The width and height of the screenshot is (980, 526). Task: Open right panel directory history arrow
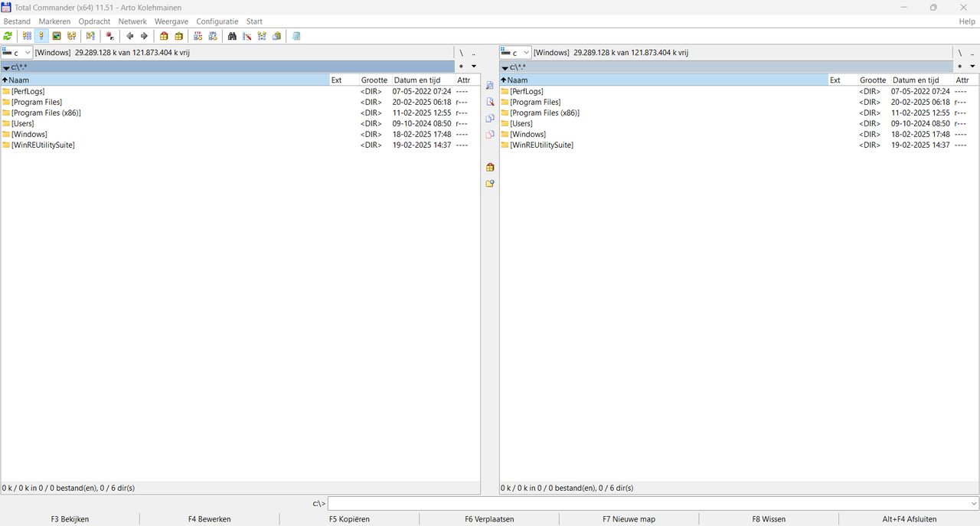(x=972, y=67)
